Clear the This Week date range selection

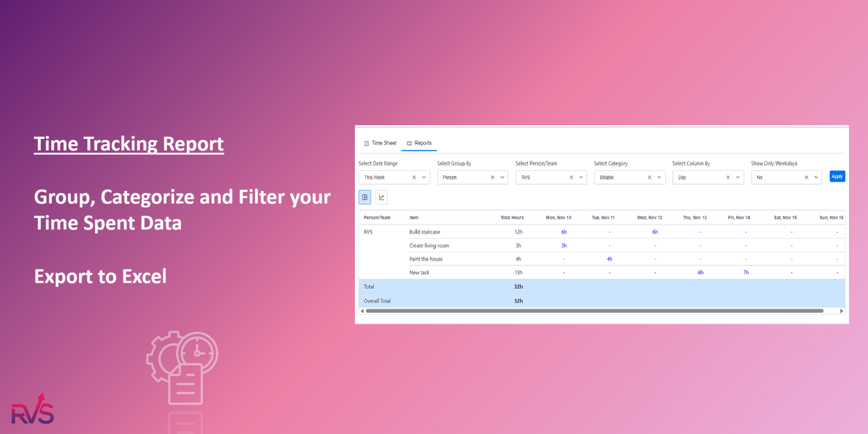[414, 177]
